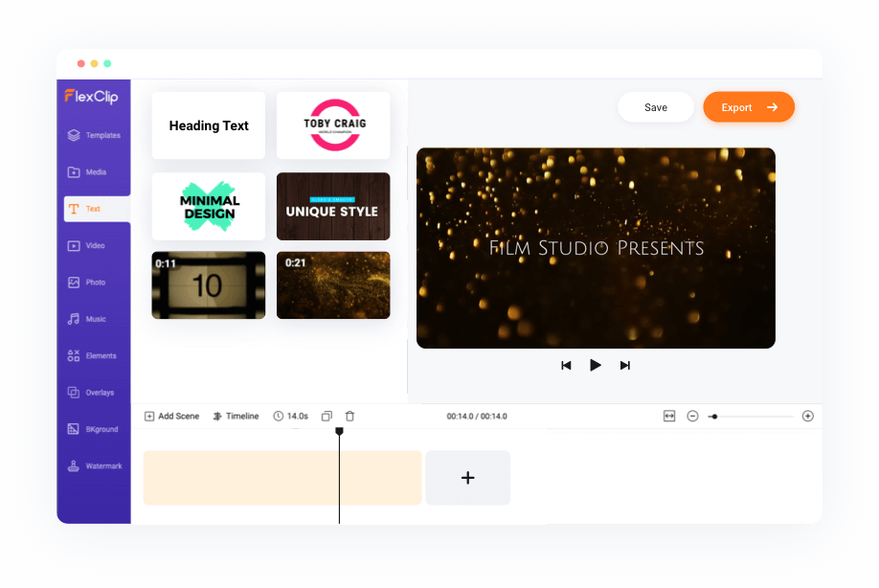
Task: Click the Save button
Action: pos(656,107)
